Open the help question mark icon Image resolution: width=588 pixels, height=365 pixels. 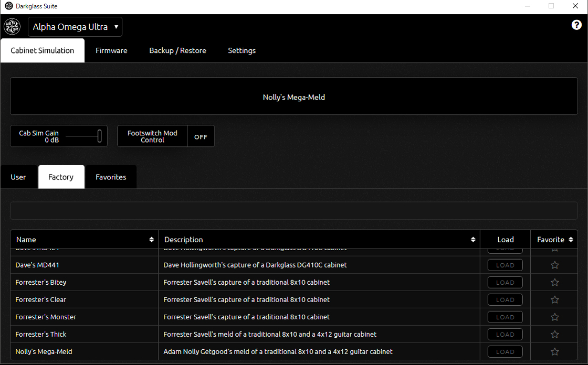point(576,25)
